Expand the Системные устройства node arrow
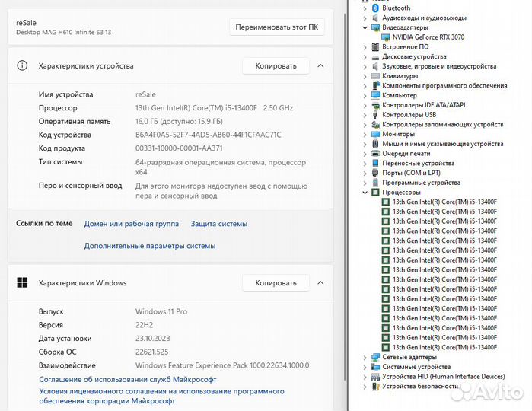The height and width of the screenshot is (411, 532). point(365,367)
